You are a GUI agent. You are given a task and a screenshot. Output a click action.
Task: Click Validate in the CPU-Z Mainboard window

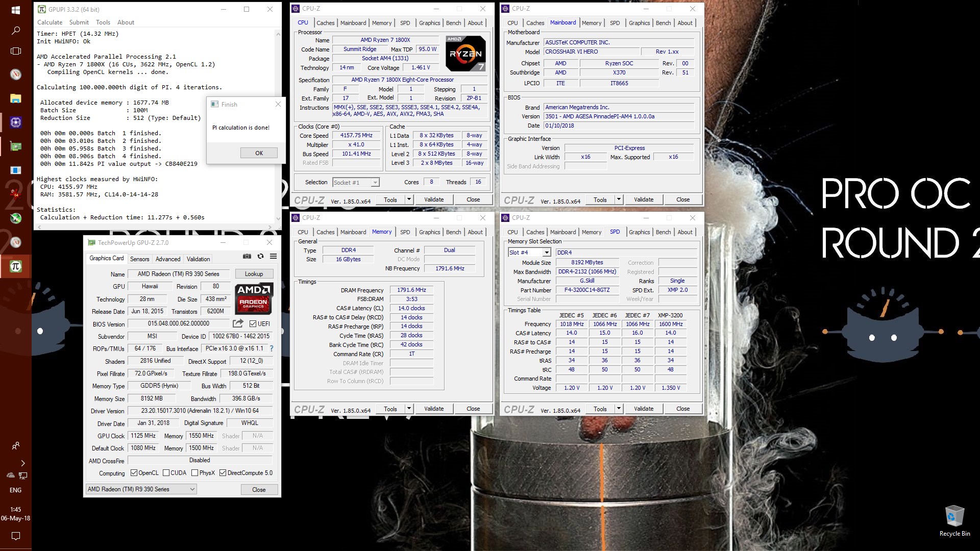coord(643,199)
